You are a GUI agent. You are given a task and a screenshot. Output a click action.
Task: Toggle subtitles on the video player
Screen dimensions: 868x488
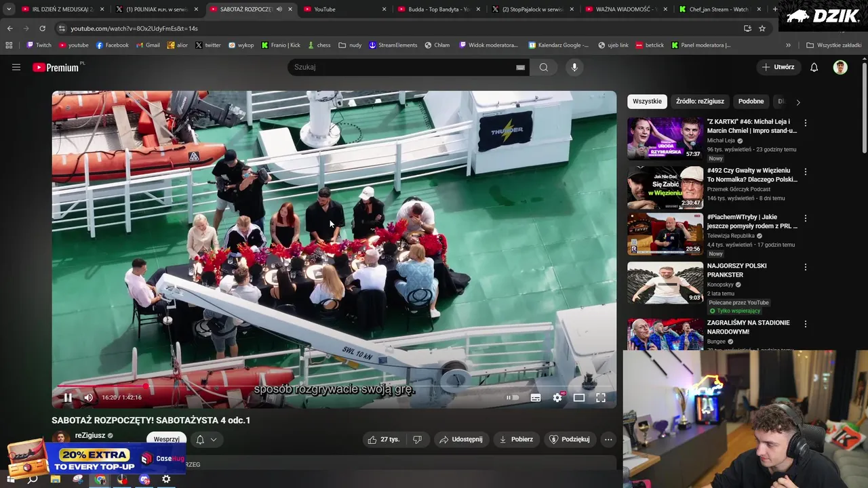[x=536, y=398]
